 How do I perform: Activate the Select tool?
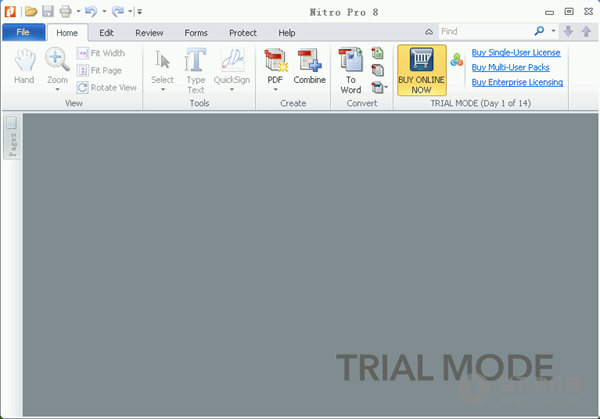pyautogui.click(x=163, y=66)
